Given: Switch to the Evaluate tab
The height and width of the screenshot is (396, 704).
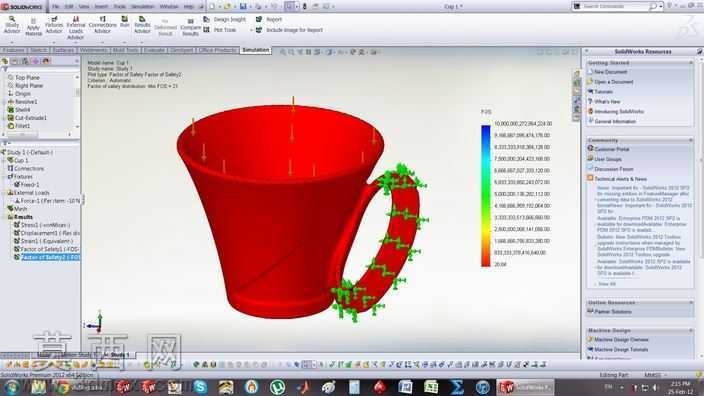Looking at the screenshot, I should pyautogui.click(x=154, y=50).
